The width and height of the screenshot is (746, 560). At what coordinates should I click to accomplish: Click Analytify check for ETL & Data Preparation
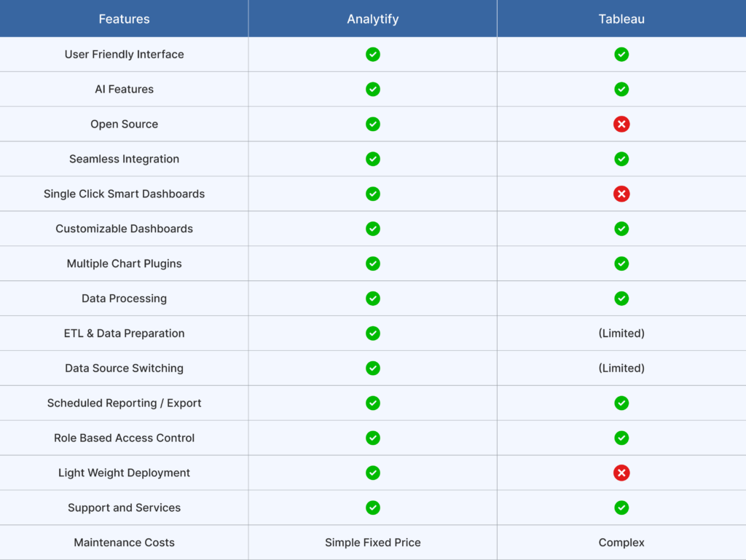[373, 334]
